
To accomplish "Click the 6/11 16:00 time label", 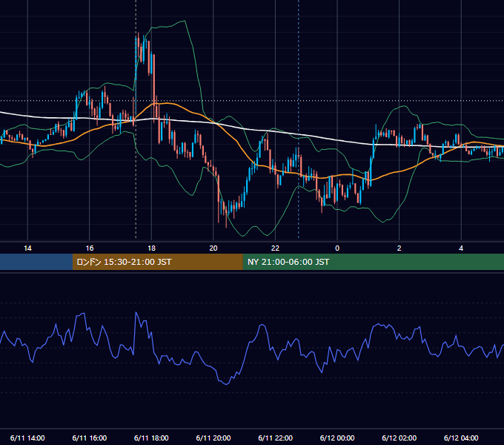I will (x=90, y=438).
